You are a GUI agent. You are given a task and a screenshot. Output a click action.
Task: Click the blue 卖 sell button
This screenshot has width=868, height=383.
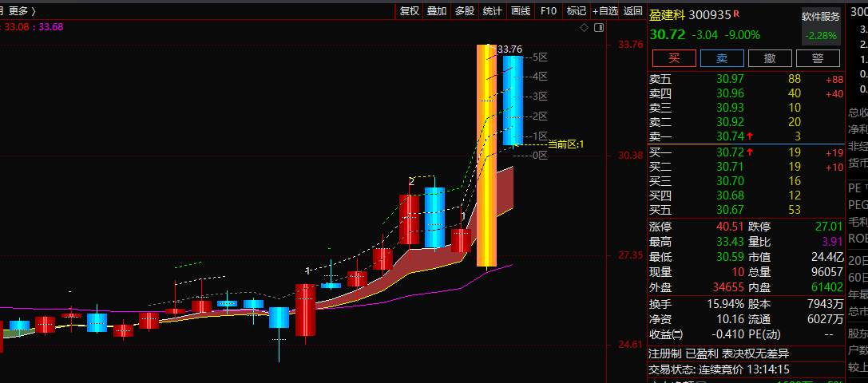[722, 58]
